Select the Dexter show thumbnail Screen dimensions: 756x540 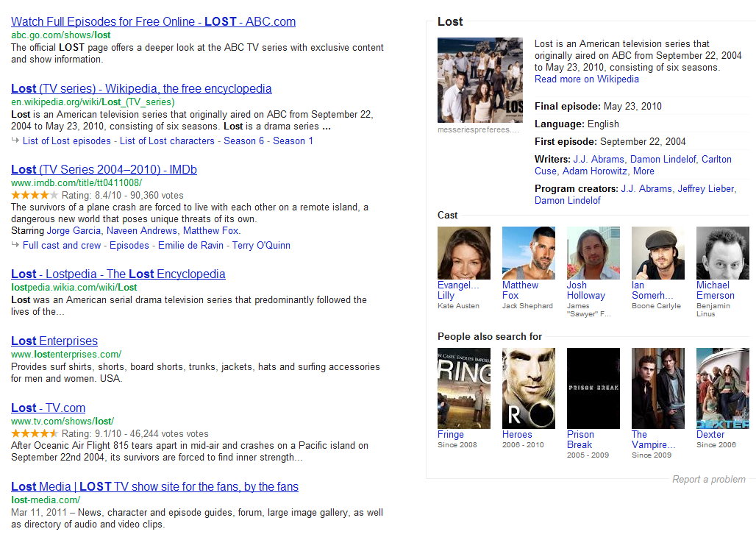[x=722, y=388]
